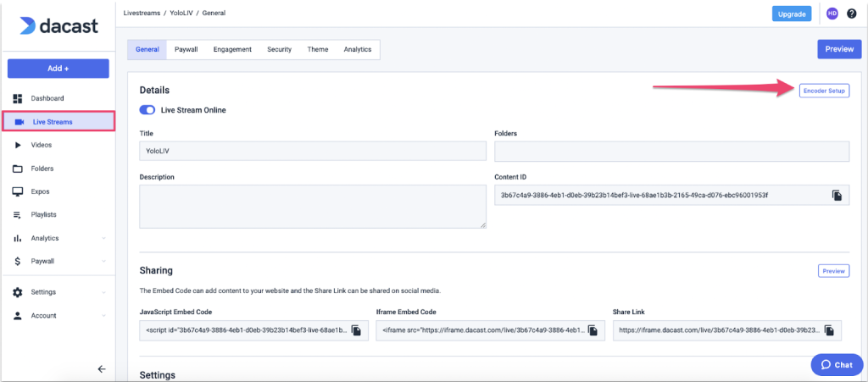The height and width of the screenshot is (382, 868).
Task: Click the Analytics bar chart icon
Action: (17, 238)
